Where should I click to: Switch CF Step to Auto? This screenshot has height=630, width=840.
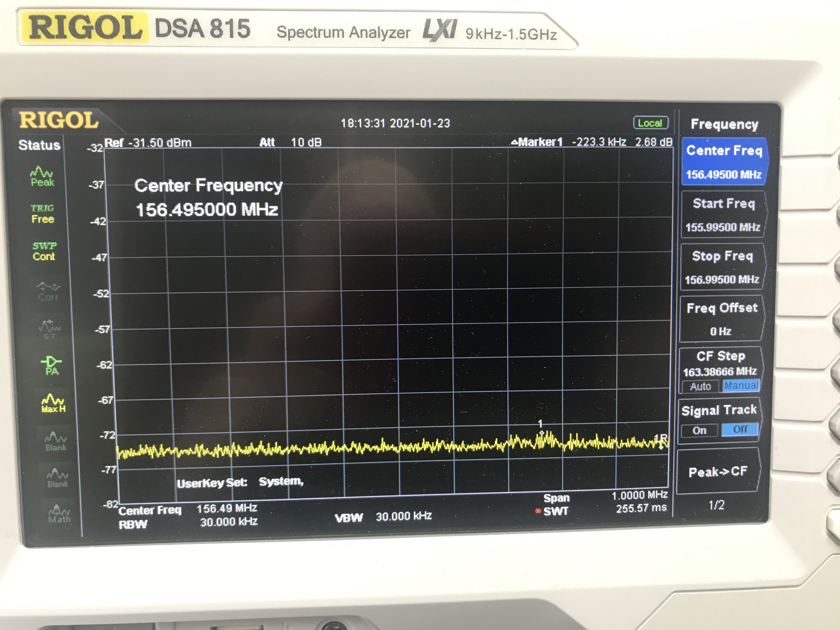pos(700,386)
